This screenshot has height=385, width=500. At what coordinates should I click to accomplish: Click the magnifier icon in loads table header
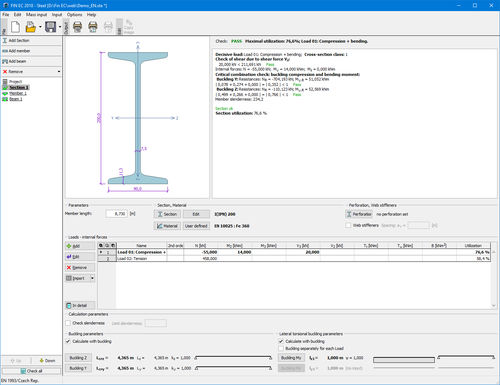pyautogui.click(x=107, y=245)
